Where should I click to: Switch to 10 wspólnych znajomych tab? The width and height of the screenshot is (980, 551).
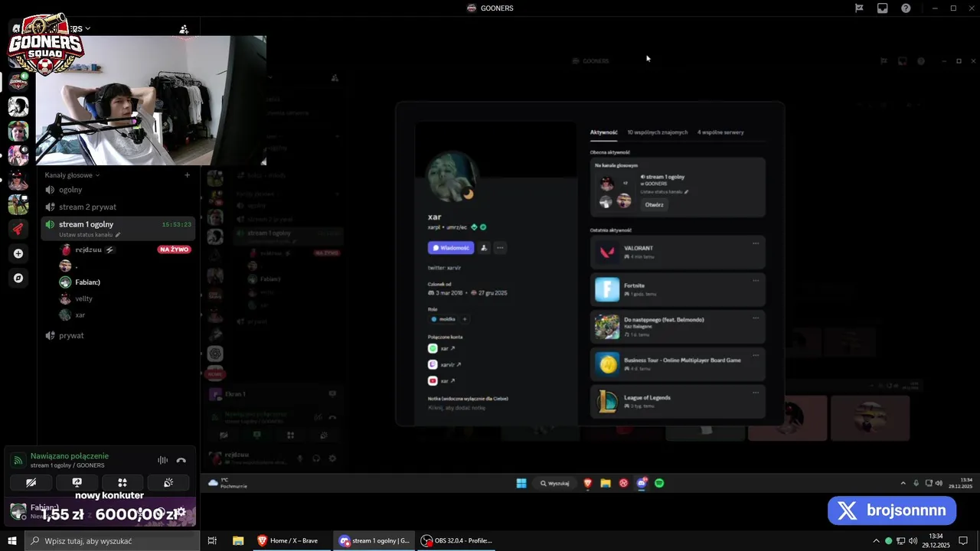tap(657, 132)
